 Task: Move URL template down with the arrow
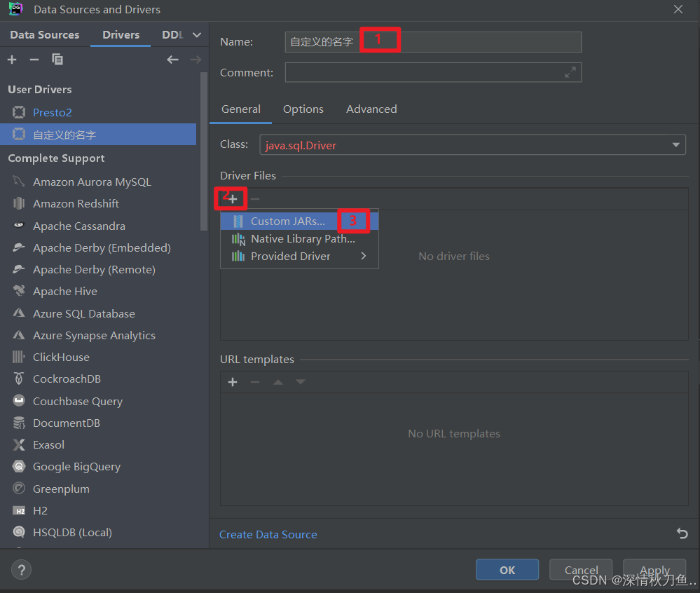pyautogui.click(x=301, y=382)
